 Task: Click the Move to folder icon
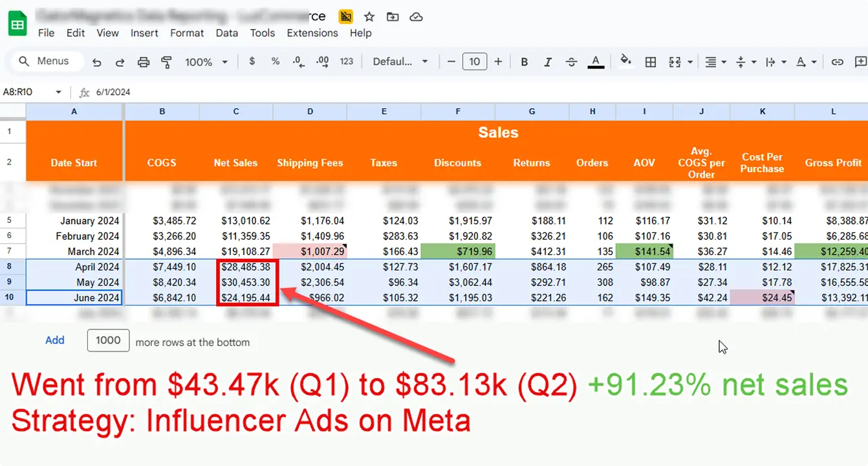(393, 17)
